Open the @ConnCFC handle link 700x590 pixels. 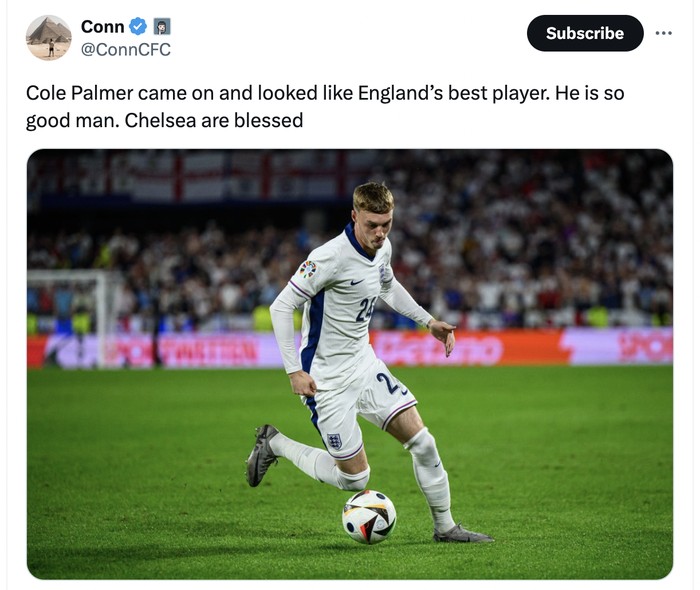coord(125,49)
